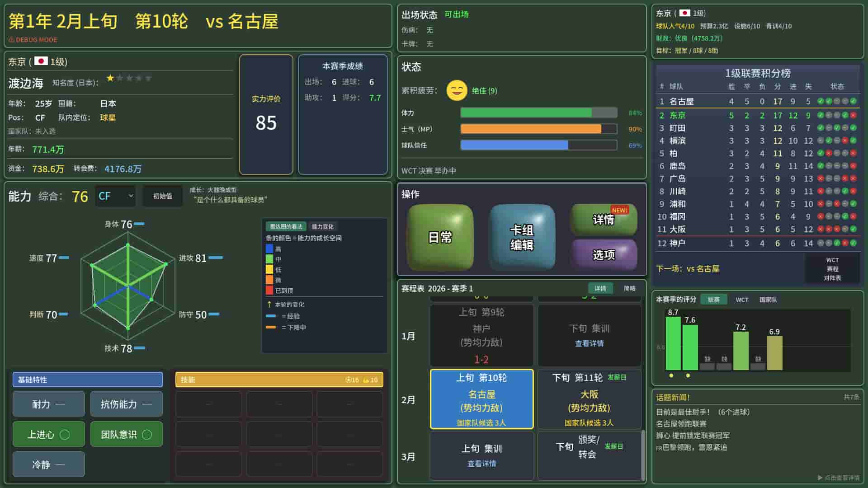Click 查看详情 under 1月 下旬 集训

click(589, 343)
